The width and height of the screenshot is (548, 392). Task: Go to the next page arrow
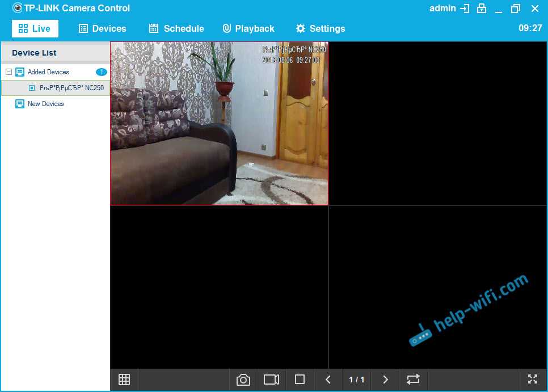386,380
